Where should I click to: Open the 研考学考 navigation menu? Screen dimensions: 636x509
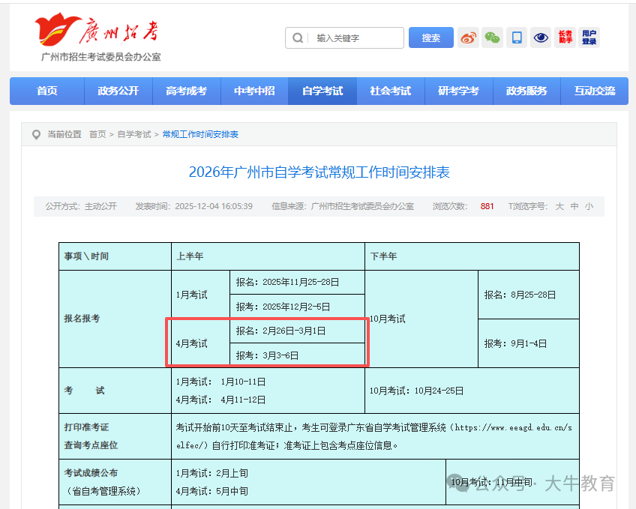click(x=458, y=91)
